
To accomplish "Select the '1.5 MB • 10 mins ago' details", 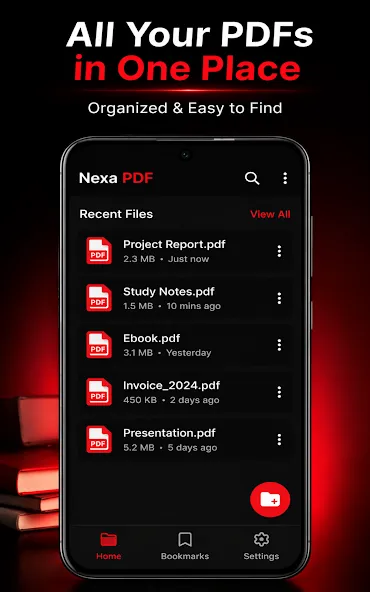I will [172, 306].
